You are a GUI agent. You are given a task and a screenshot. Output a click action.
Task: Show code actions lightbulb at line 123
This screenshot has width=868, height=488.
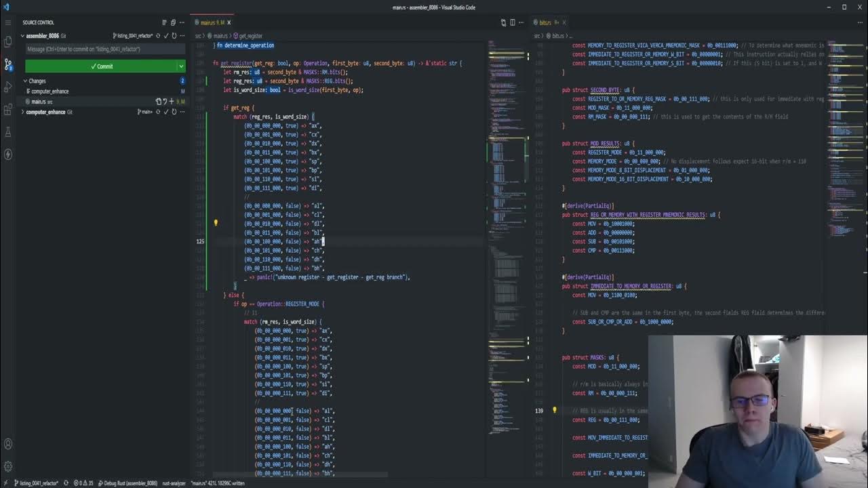216,223
